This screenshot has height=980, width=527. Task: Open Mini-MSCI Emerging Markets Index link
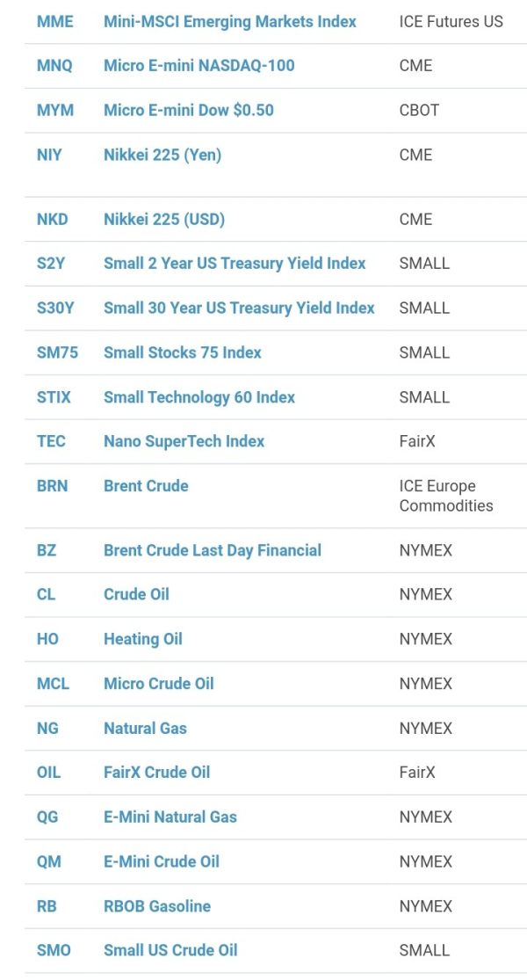[x=230, y=22]
